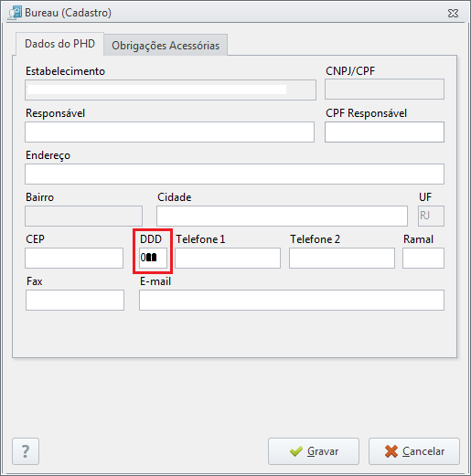Viewport: 471px width, 476px height.
Task: Focus the Telefone 1 field
Action: [x=228, y=259]
